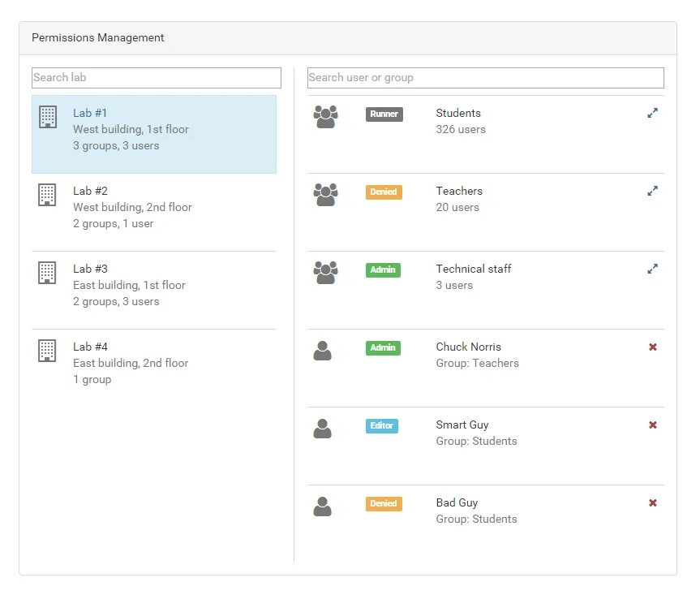Click the Lab #1 building icon
Viewport: 700px width, 595px height.
point(48,117)
